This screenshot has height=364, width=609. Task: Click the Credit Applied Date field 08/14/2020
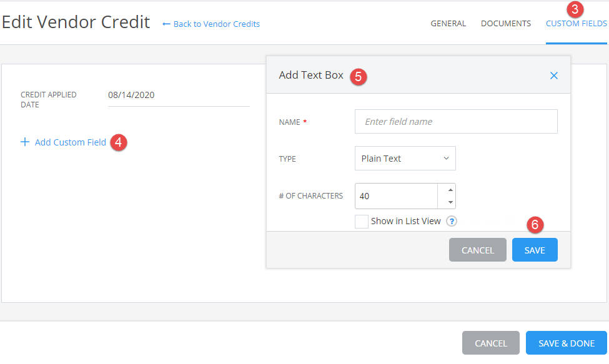(x=179, y=96)
